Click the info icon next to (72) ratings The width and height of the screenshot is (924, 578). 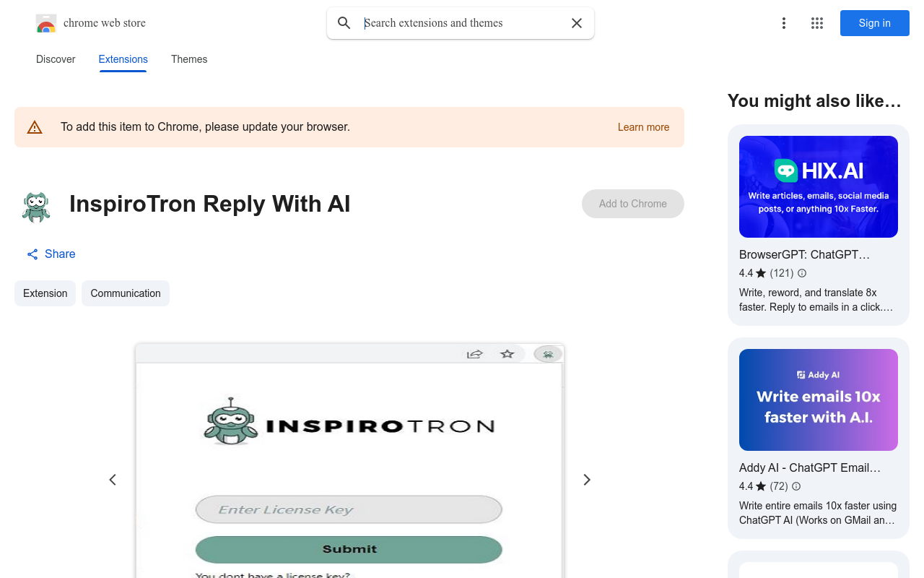(x=796, y=486)
